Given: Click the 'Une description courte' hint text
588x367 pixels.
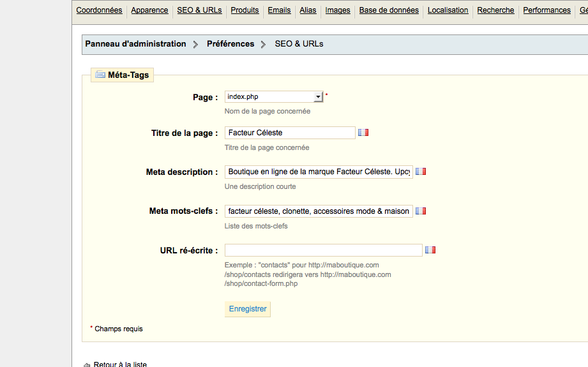Looking at the screenshot, I should click(260, 186).
